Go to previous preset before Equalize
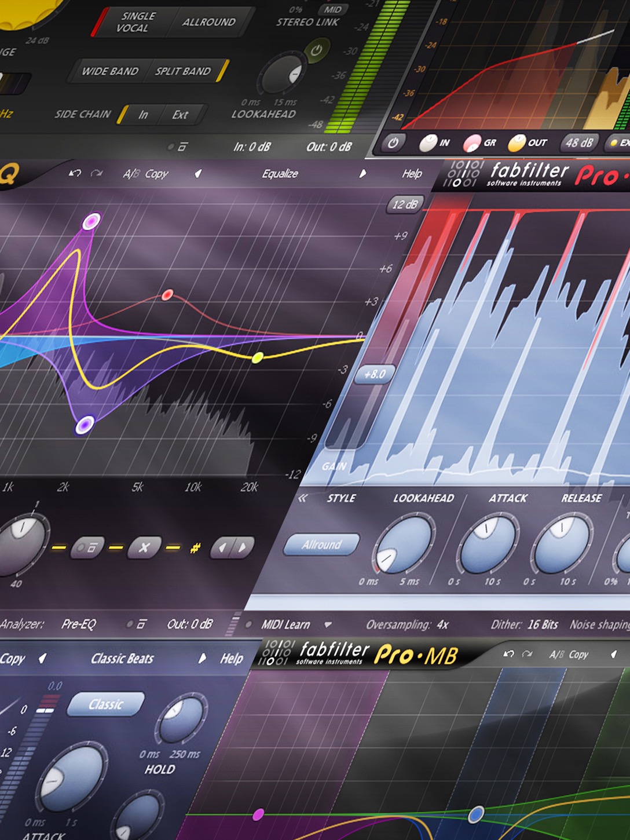 198,173
